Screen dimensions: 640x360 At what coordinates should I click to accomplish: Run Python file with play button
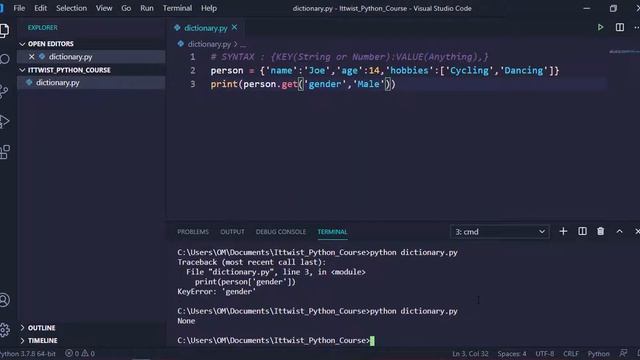[x=600, y=27]
